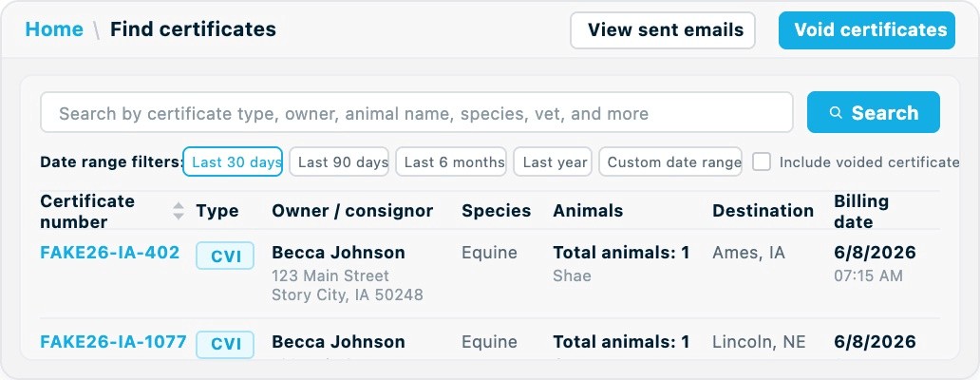Click the Void certificates button
Image resolution: width=980 pixels, height=380 pixels.
[x=867, y=30]
